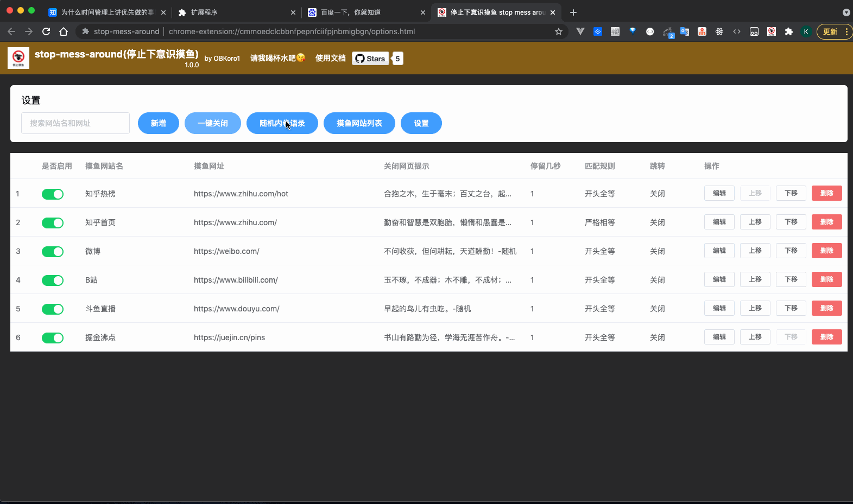The height and width of the screenshot is (504, 853).
Task: Click the 一键关闭 button
Action: click(x=213, y=123)
